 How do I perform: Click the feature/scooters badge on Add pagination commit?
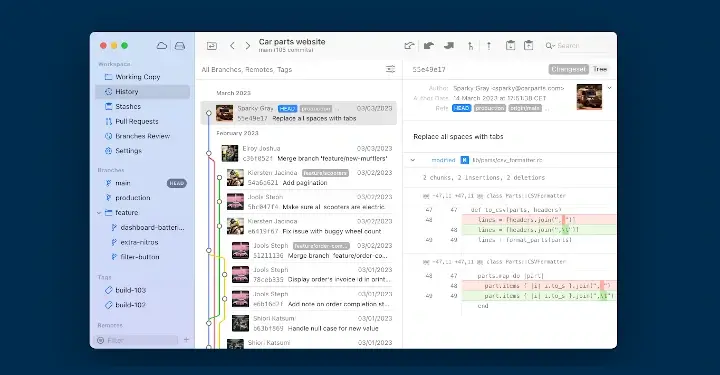click(x=325, y=173)
